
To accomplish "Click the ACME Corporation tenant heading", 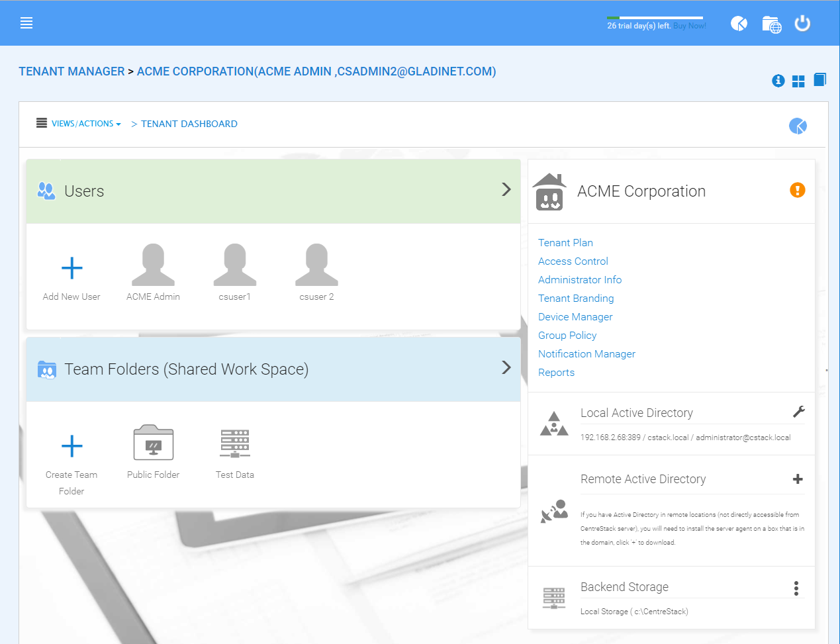I will pyautogui.click(x=641, y=191).
